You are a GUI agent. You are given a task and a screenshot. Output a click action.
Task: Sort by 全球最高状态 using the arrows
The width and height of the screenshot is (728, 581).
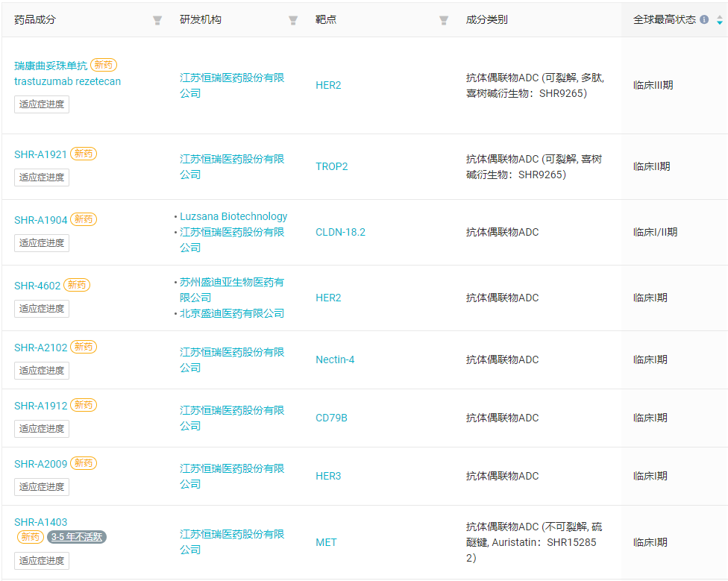[720, 20]
